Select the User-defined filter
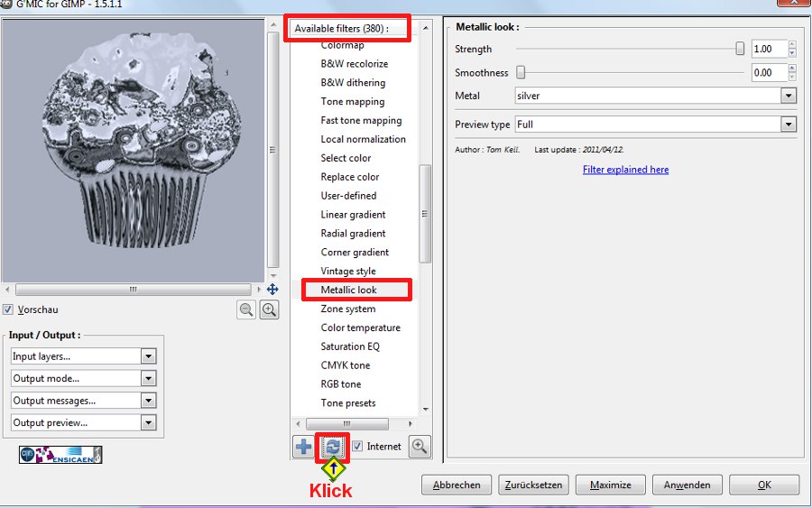 coord(348,196)
